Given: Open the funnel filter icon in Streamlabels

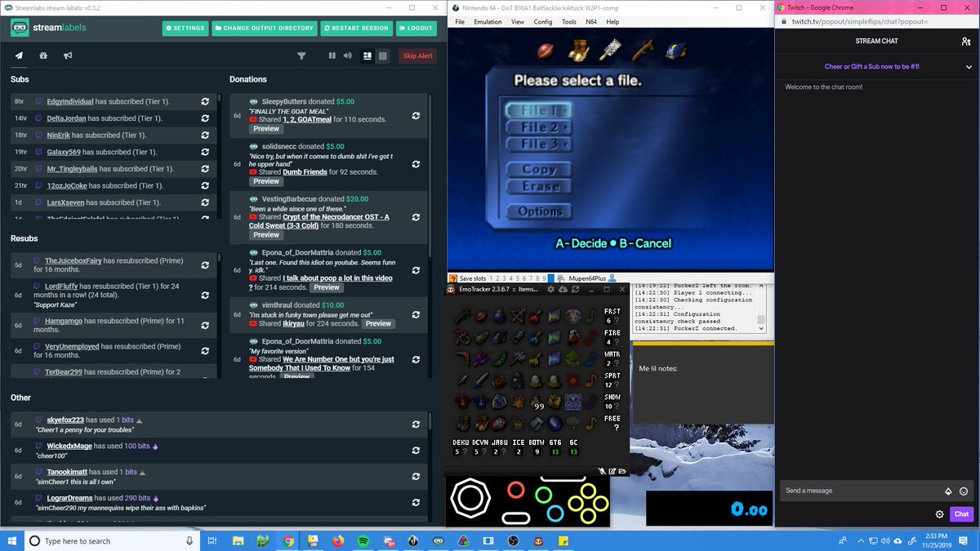Looking at the screenshot, I should pos(301,56).
